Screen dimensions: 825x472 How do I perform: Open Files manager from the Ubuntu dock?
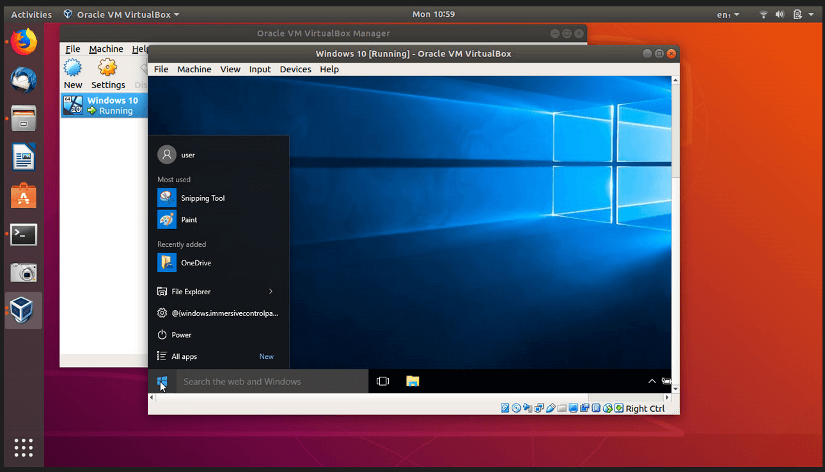click(x=24, y=118)
